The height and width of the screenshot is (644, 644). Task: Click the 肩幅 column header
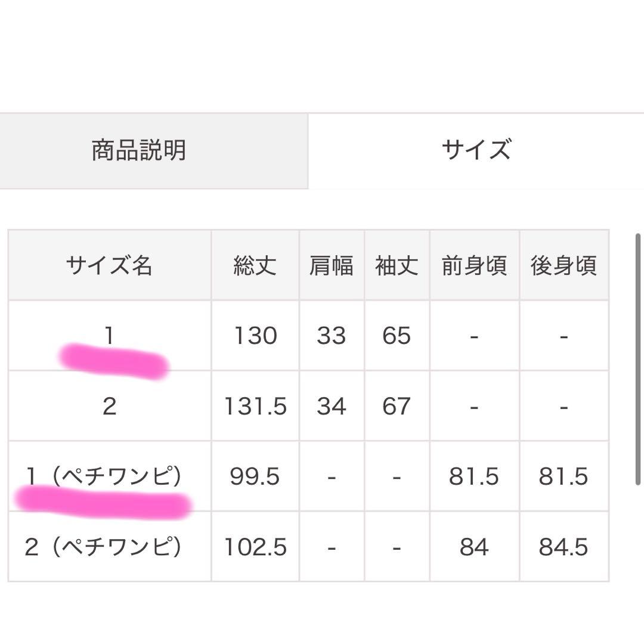(332, 265)
